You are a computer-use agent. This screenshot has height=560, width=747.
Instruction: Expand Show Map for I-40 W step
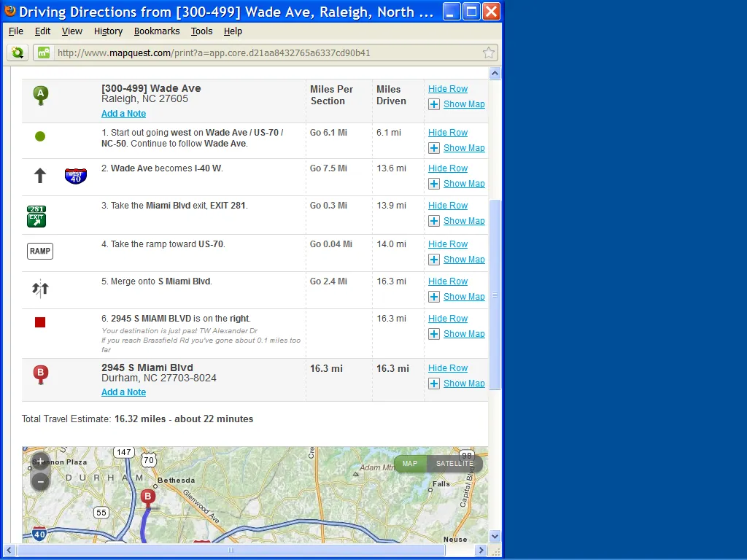pos(463,184)
